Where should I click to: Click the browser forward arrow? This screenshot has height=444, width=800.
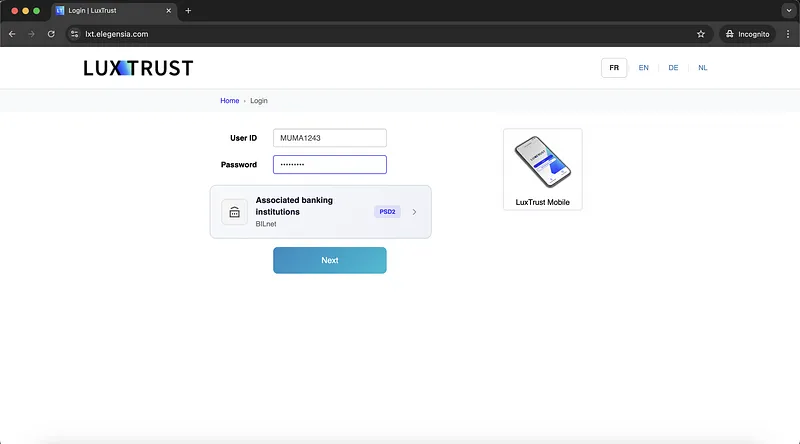point(31,34)
